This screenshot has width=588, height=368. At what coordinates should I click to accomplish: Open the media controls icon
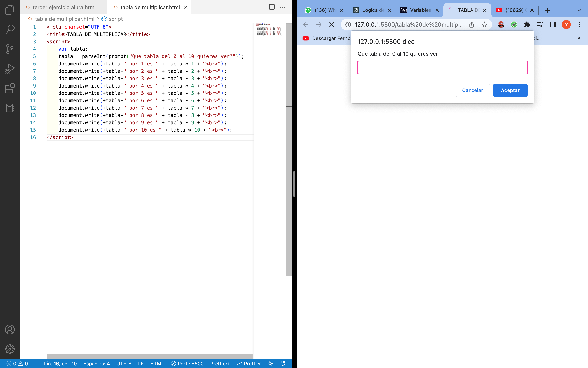540,25
